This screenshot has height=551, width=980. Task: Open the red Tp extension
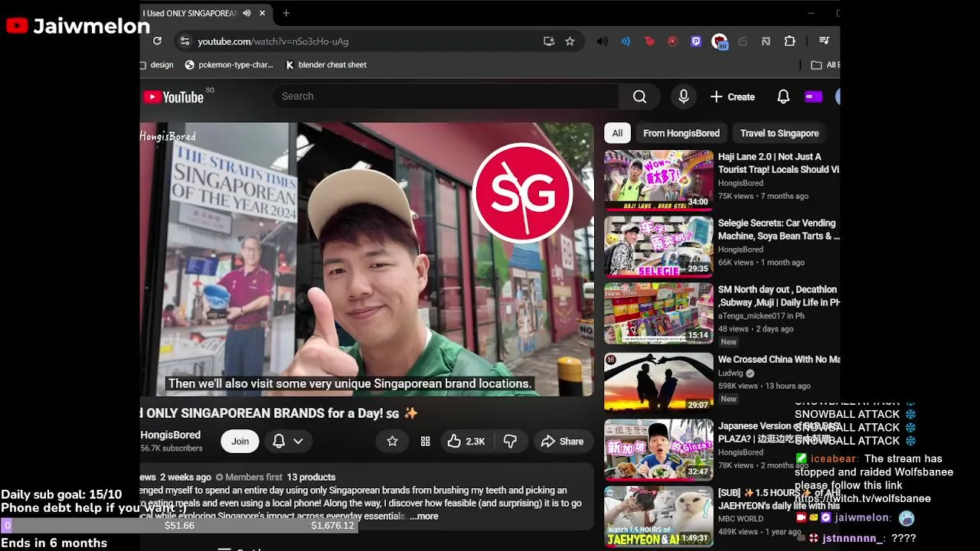(x=649, y=41)
